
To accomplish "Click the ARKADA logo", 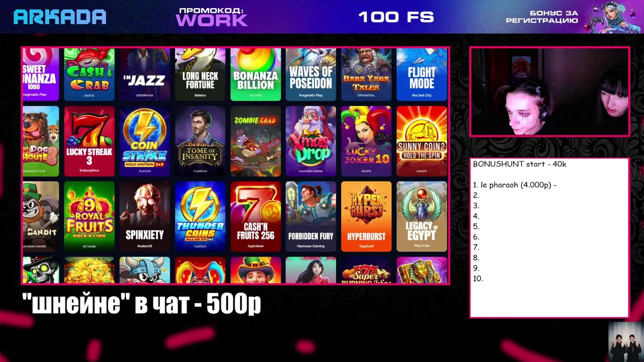I will point(60,17).
